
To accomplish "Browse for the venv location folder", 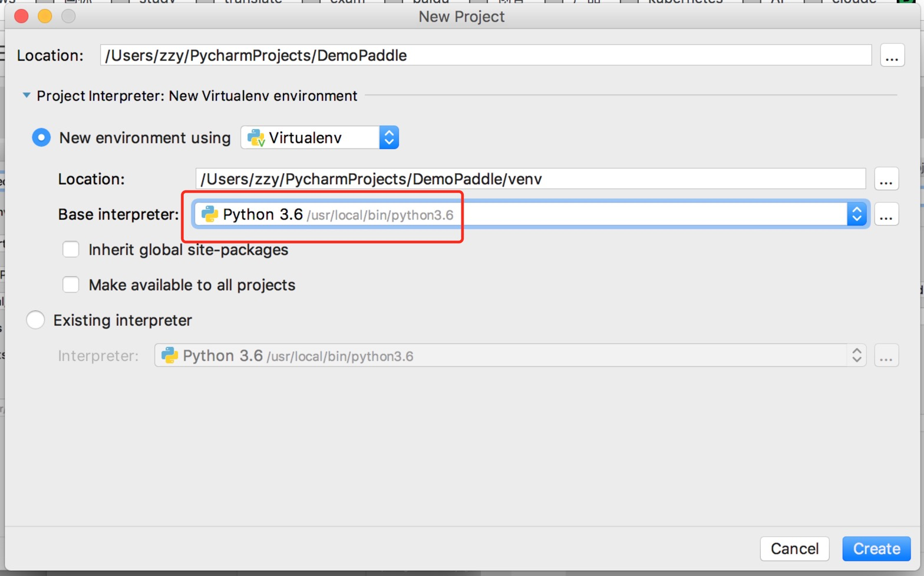I will point(886,179).
